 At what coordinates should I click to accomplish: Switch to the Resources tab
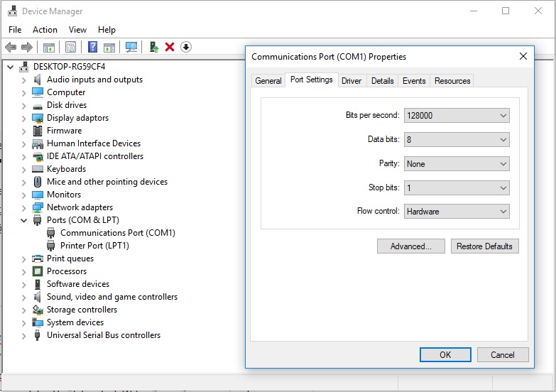[452, 81]
